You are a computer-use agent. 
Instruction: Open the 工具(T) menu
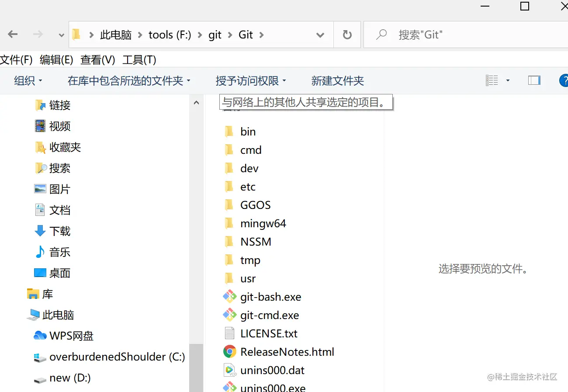[139, 59]
